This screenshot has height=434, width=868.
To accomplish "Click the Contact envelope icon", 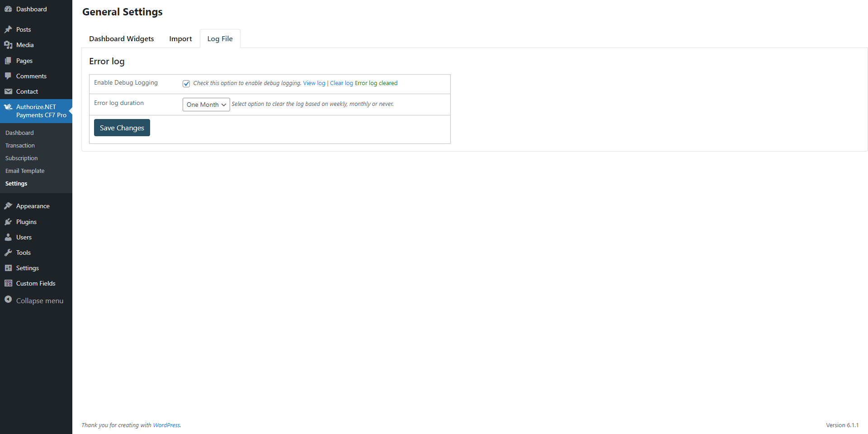I will tap(8, 91).
